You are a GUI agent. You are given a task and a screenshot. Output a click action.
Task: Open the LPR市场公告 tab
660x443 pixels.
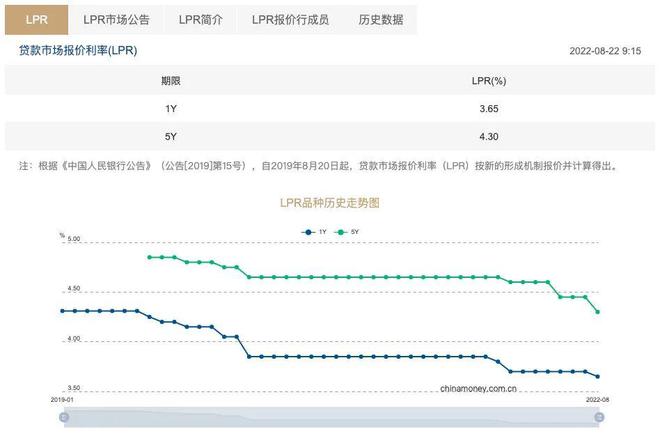(116, 20)
